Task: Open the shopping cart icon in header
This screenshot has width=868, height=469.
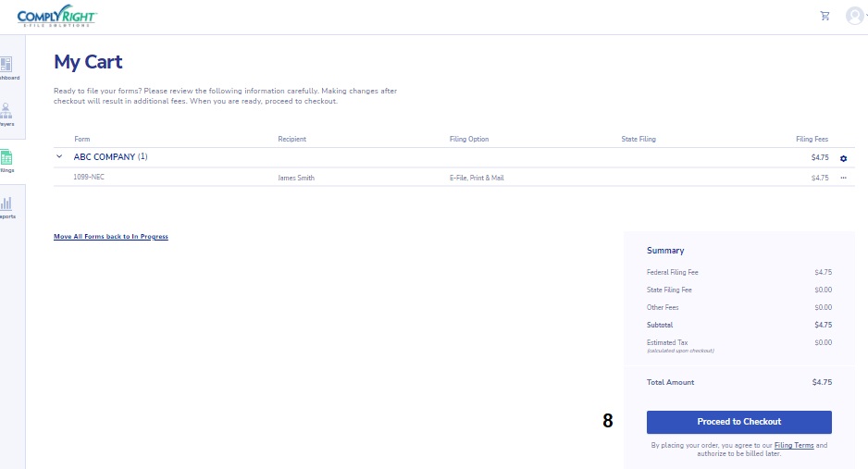Action: click(x=825, y=16)
